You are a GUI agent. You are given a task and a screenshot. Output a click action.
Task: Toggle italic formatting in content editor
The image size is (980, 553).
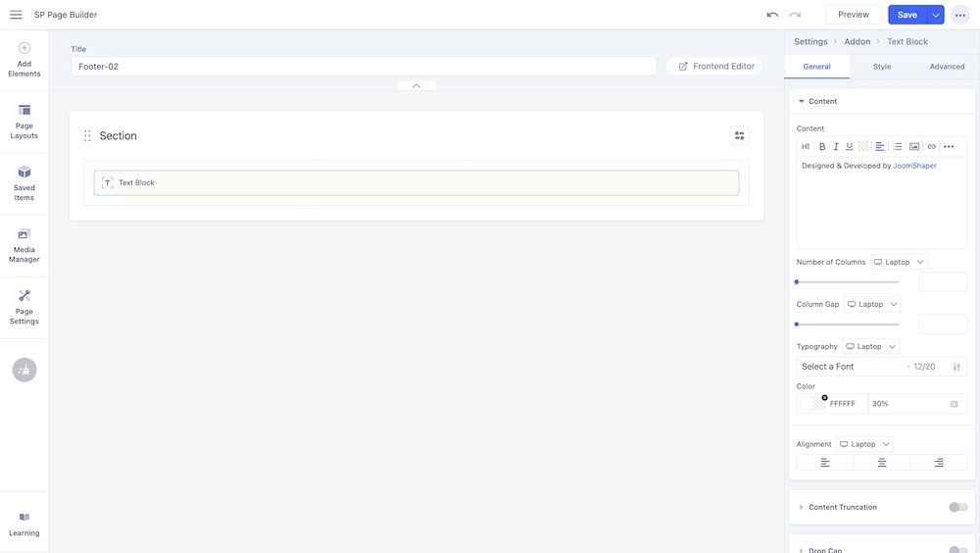coord(836,146)
